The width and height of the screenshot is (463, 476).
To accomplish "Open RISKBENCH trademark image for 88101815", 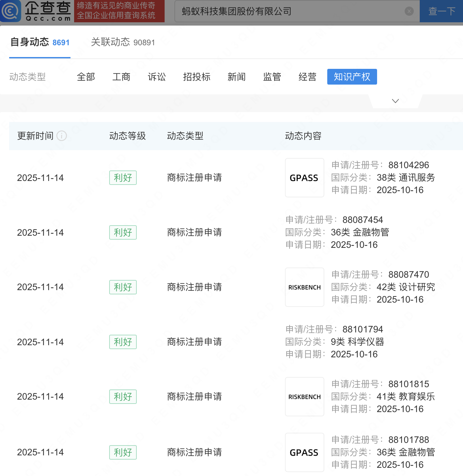I will (304, 397).
